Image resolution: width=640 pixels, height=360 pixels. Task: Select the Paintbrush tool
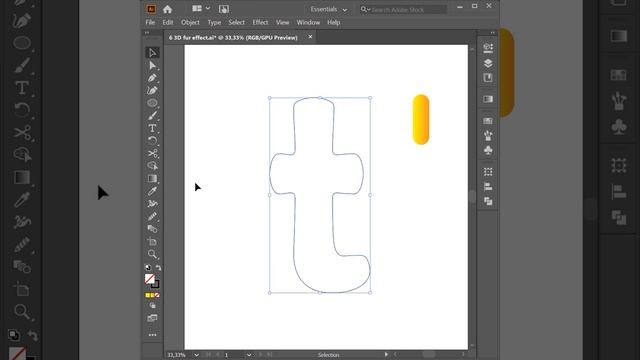(152, 116)
